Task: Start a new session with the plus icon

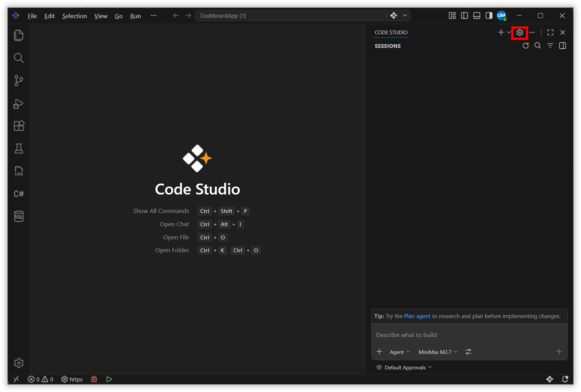Action: [501, 32]
